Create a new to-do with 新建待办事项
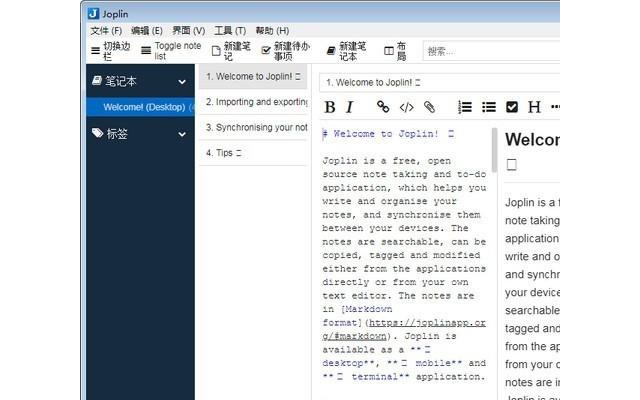640x400 pixels. click(286, 51)
